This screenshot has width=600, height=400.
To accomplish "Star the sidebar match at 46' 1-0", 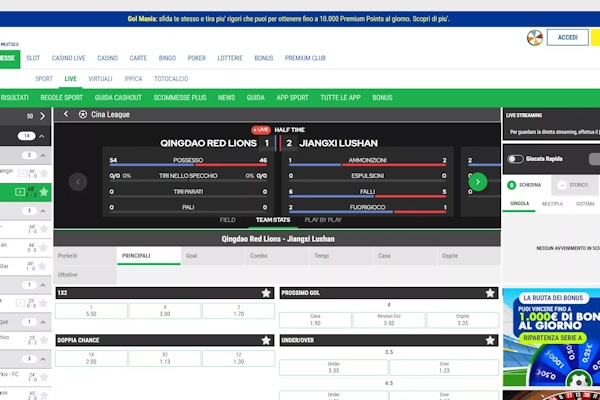I will pos(44,174).
